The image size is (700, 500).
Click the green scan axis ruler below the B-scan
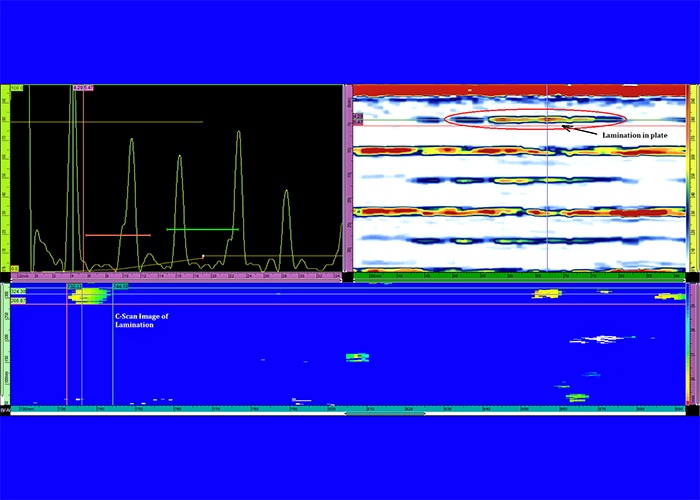tap(519, 276)
